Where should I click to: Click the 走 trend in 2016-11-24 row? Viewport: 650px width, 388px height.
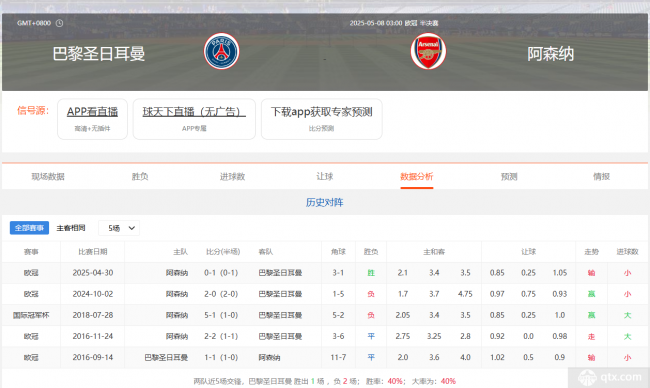click(x=592, y=336)
